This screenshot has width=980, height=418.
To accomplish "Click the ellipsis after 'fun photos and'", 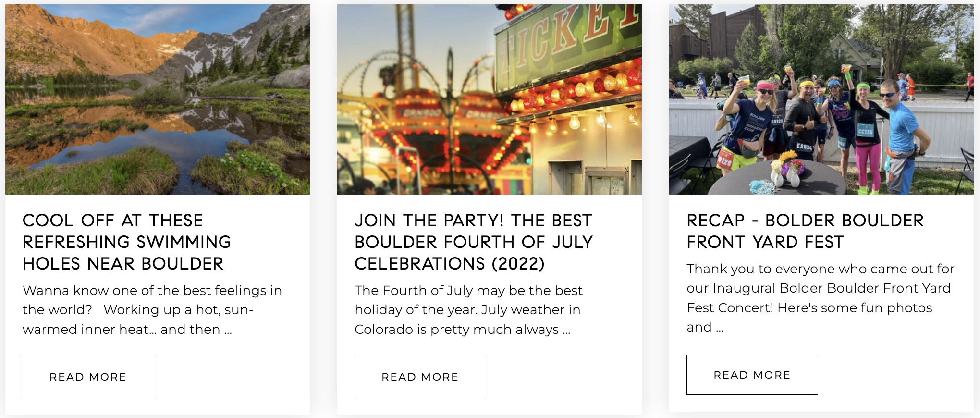I will click(719, 328).
